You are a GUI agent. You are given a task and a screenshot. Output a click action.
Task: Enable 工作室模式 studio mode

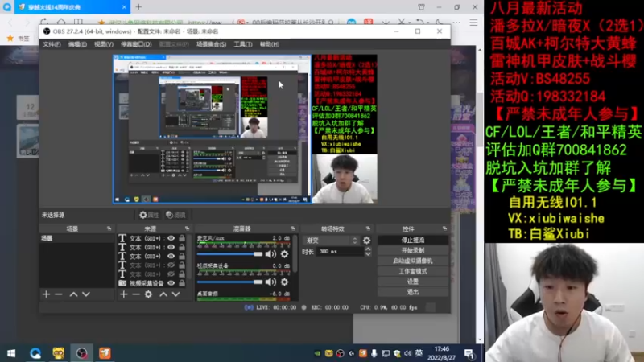(413, 271)
